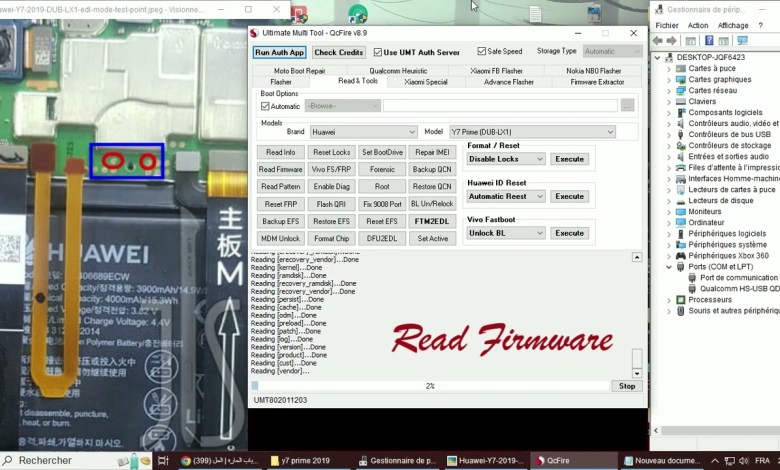
Task: Open the Brand dropdown showing Huawei
Action: coord(363,131)
